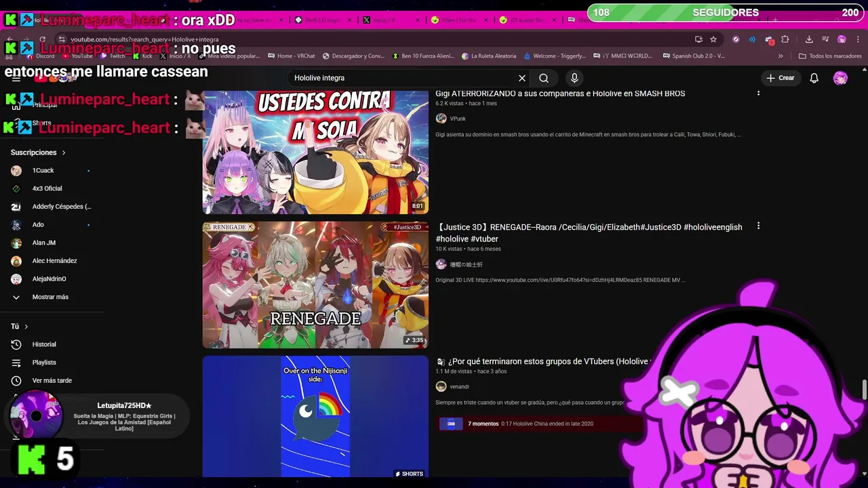868x488 pixels.
Task: Open the Todos los marcadores folder
Action: pos(830,56)
